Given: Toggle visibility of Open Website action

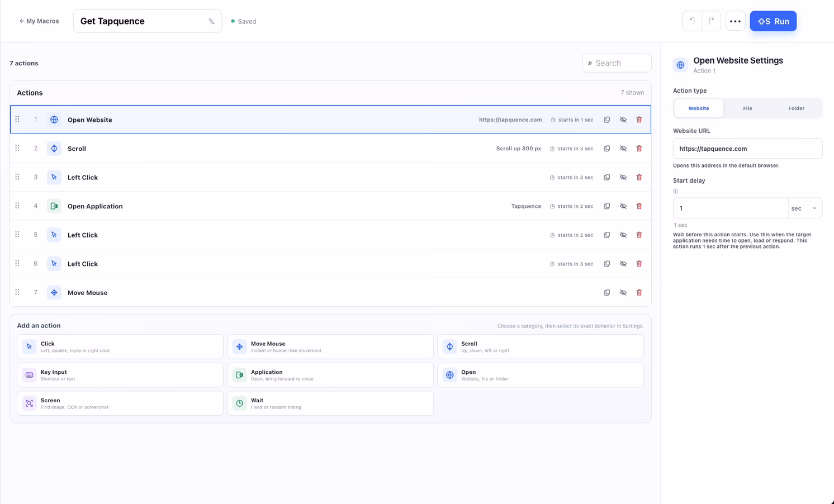Looking at the screenshot, I should 623,120.
